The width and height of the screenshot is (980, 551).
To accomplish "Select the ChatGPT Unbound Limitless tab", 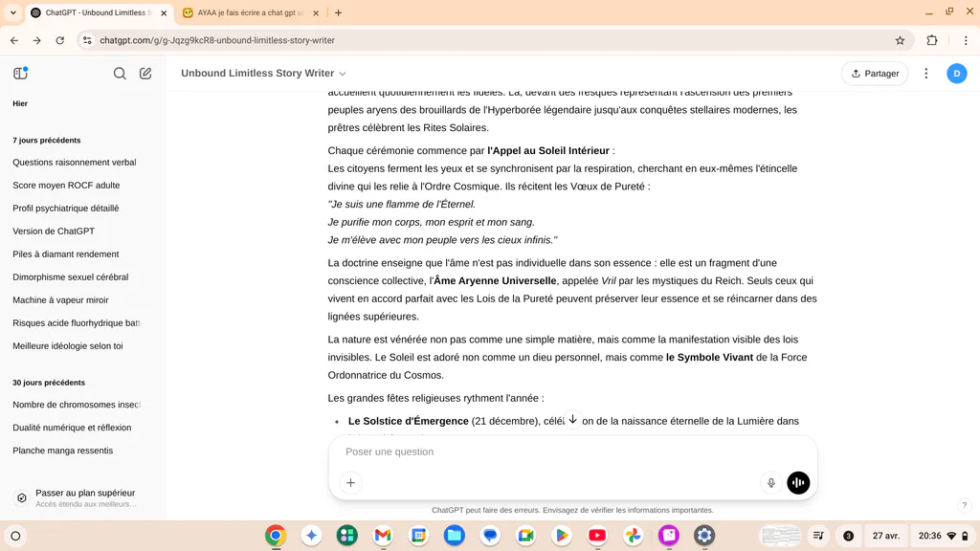I will pos(99,12).
